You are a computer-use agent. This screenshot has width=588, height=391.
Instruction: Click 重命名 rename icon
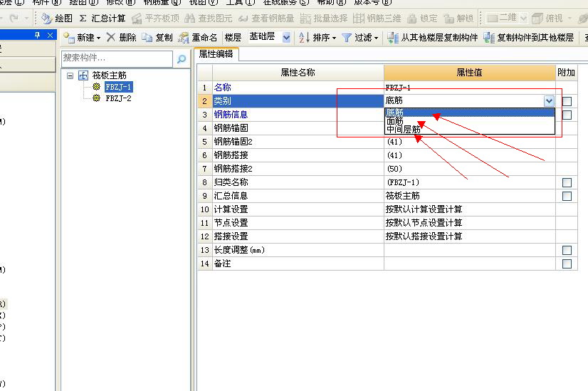[x=184, y=38]
